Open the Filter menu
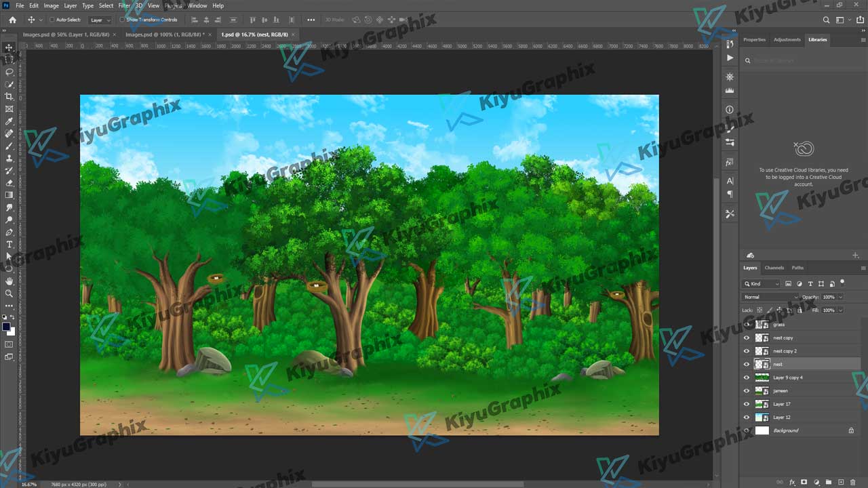Image resolution: width=868 pixels, height=488 pixels. (x=124, y=5)
